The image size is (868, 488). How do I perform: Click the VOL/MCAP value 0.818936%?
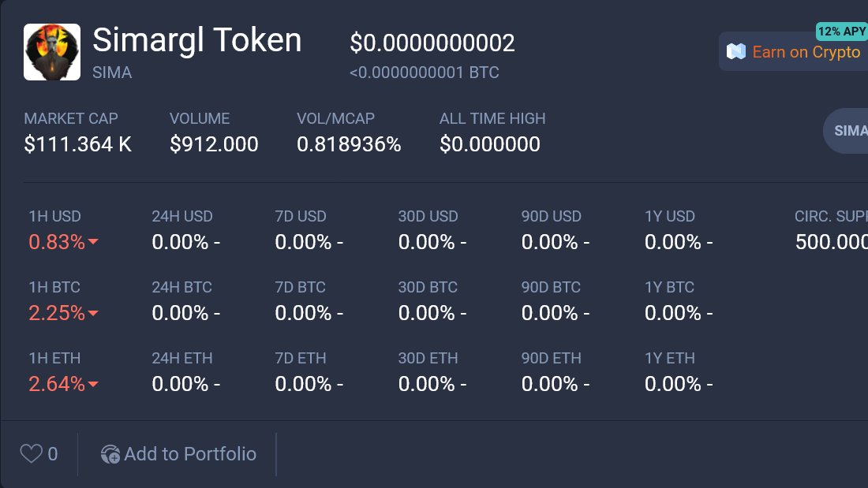[349, 144]
